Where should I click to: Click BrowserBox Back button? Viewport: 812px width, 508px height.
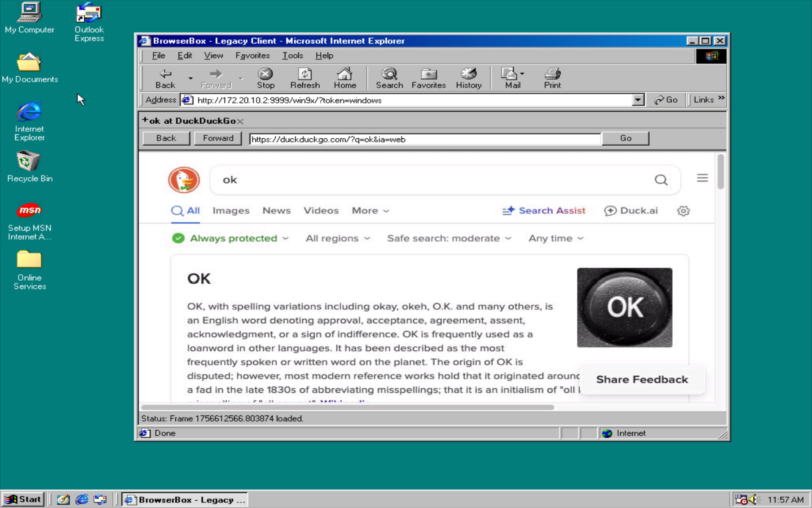166,138
